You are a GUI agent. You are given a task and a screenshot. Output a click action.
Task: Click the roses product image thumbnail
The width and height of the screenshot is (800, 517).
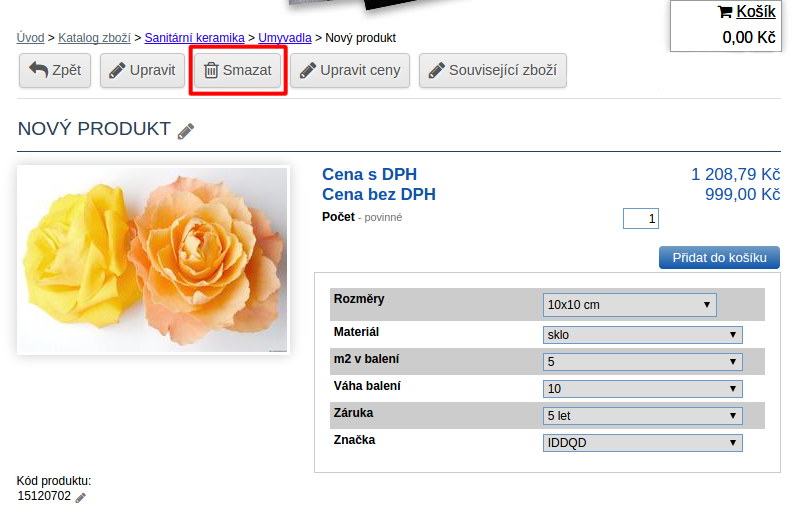click(153, 260)
